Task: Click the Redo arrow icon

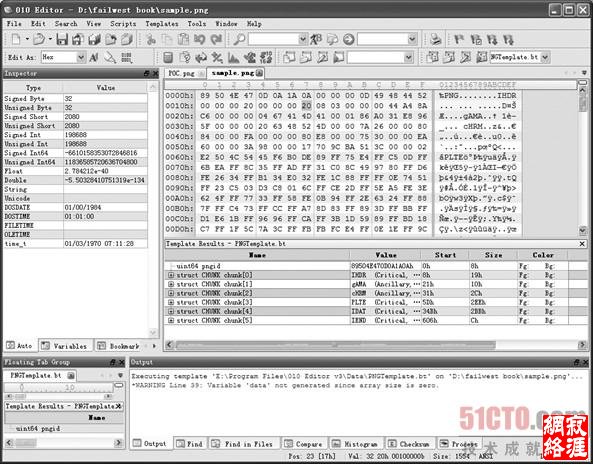Action: 216,39
